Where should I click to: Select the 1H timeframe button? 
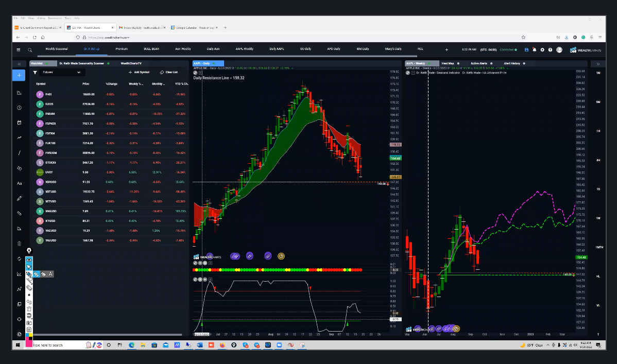coord(598,131)
